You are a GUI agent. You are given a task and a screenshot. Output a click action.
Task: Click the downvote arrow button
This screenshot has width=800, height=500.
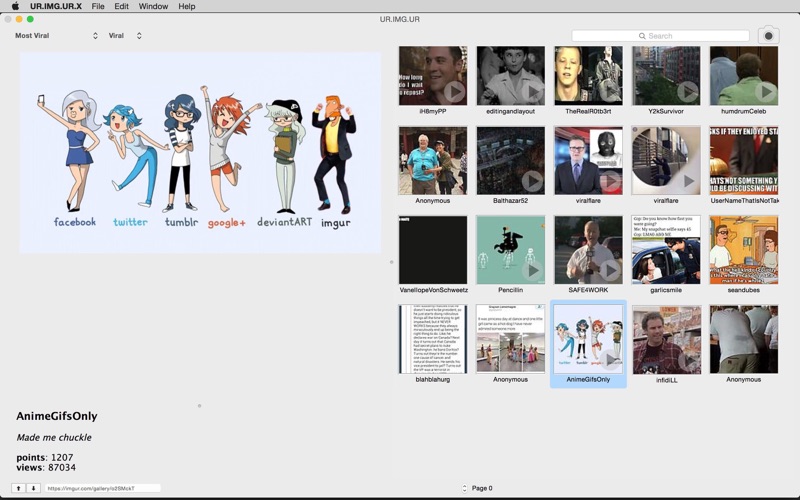pyautogui.click(x=33, y=488)
